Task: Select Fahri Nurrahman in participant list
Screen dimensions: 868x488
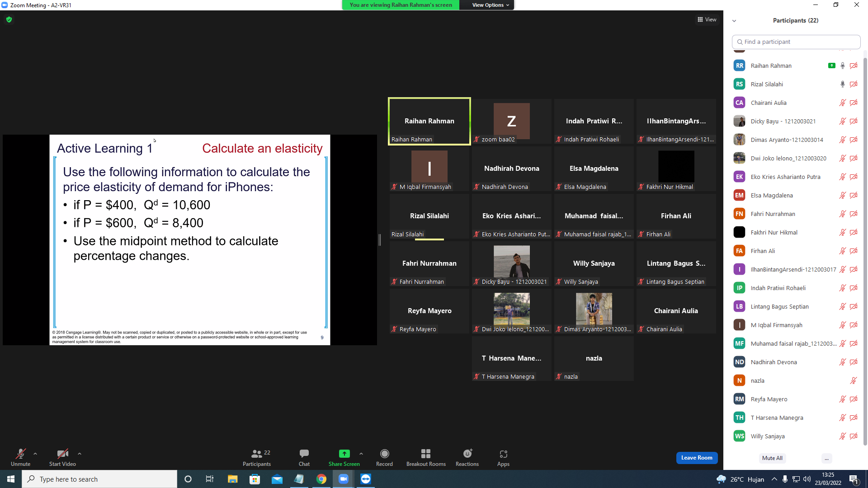Action: tap(796, 214)
